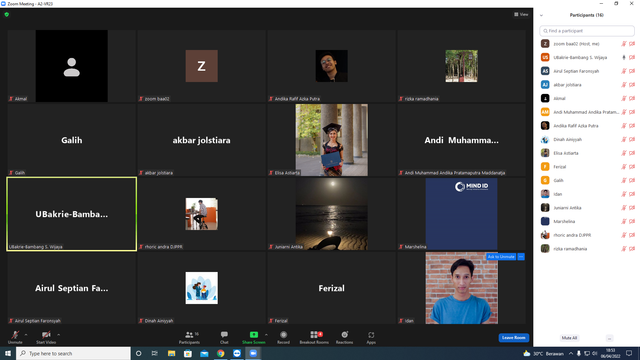Click the Leave Room button
The height and width of the screenshot is (360, 640).
tap(513, 338)
